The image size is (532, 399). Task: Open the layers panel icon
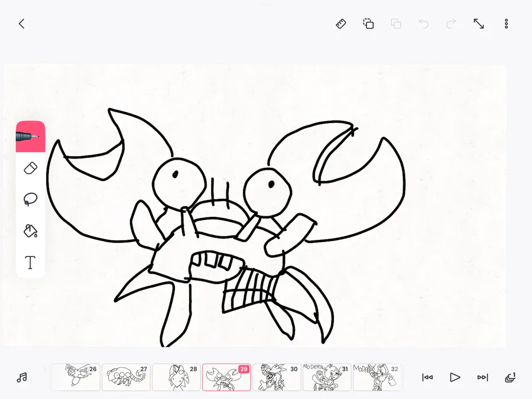(x=510, y=377)
